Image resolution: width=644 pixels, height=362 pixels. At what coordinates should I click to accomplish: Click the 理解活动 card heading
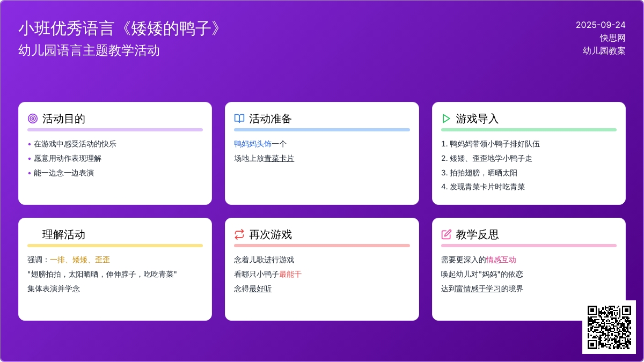(x=64, y=234)
